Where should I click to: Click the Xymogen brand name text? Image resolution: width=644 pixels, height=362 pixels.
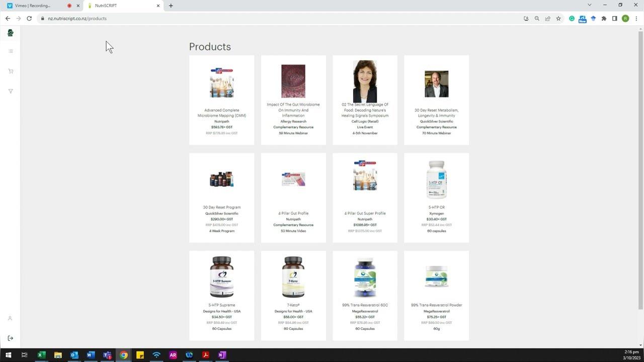click(x=436, y=213)
